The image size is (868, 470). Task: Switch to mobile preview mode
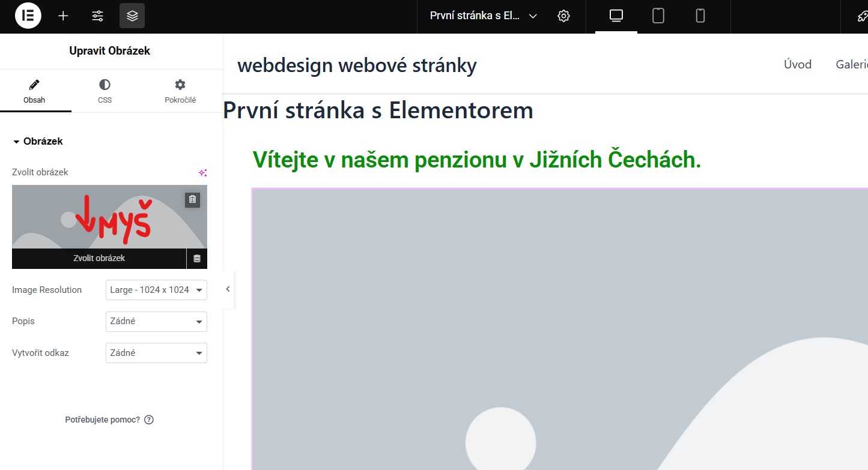tap(700, 16)
